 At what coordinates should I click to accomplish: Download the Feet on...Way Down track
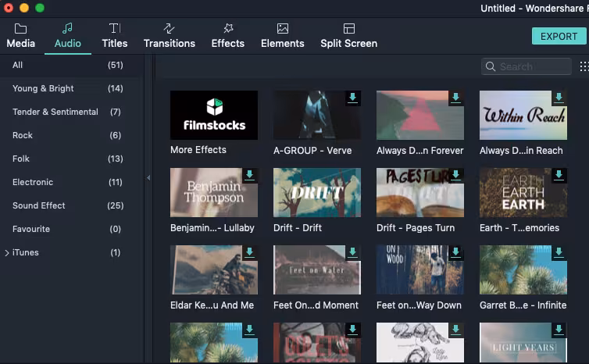pos(455,253)
